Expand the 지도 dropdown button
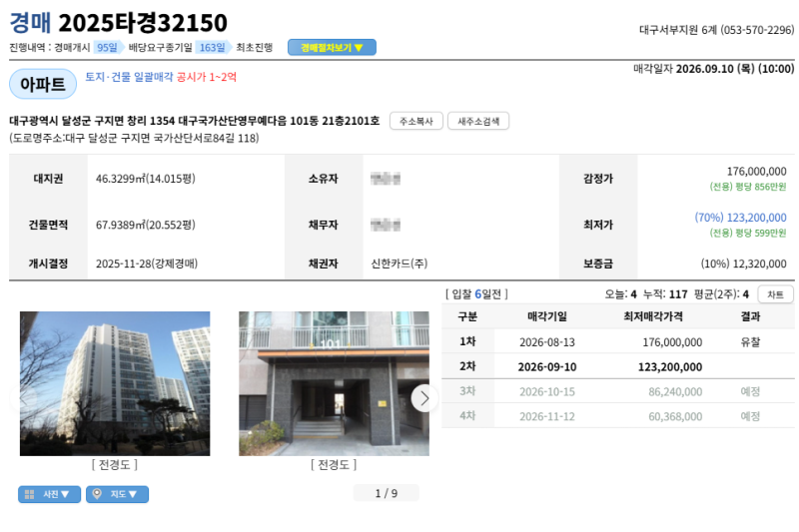Screen dimensions: 799x532 (117, 494)
